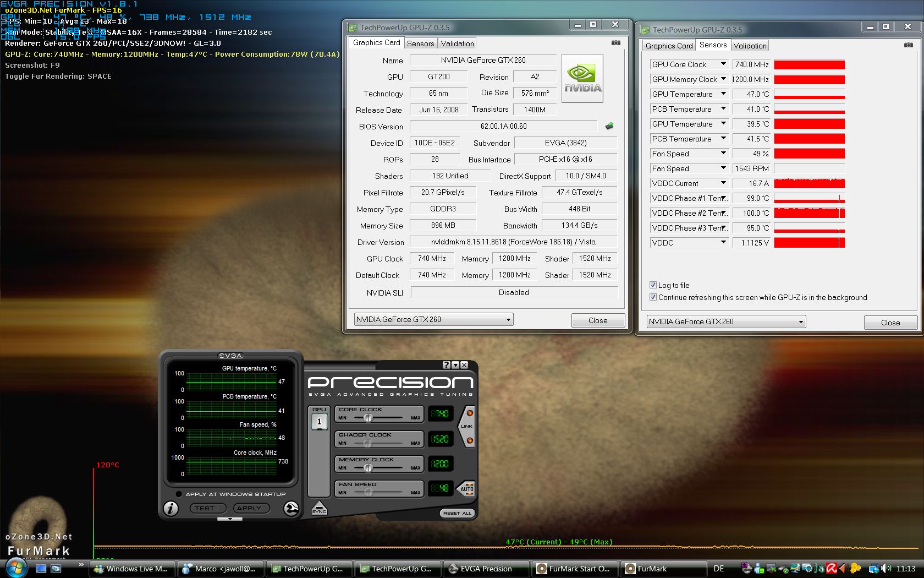
Task: Click Switch between windows quick launch icon
Action: pyautogui.click(x=56, y=569)
